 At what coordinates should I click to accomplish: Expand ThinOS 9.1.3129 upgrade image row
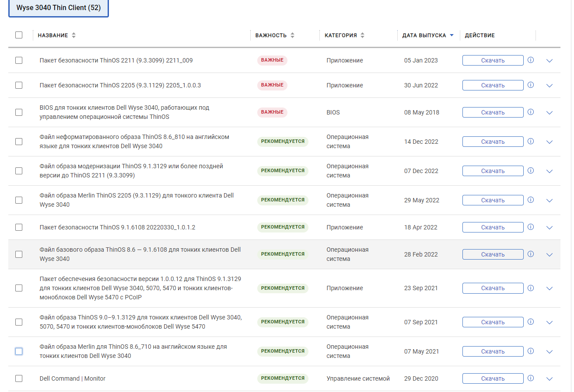click(550, 171)
